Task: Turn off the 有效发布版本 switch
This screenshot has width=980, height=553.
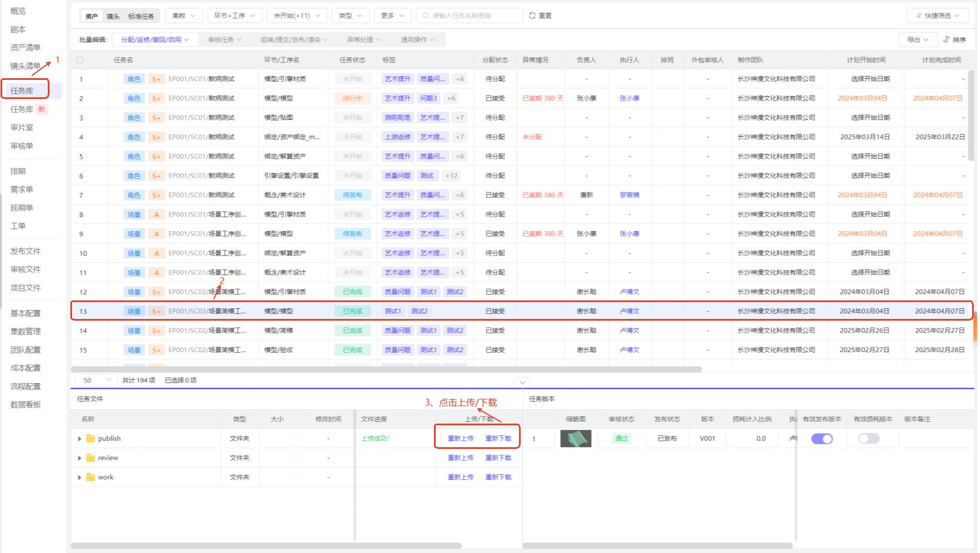Action: pos(822,439)
